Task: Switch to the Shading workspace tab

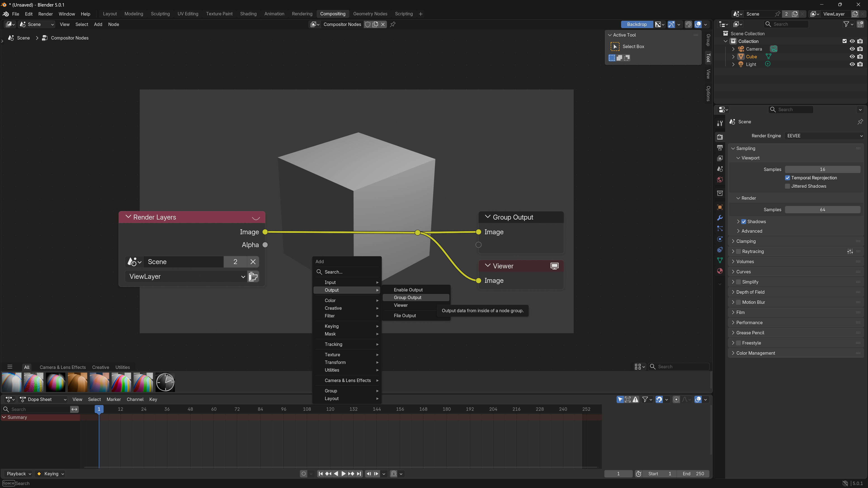Action: (x=248, y=14)
